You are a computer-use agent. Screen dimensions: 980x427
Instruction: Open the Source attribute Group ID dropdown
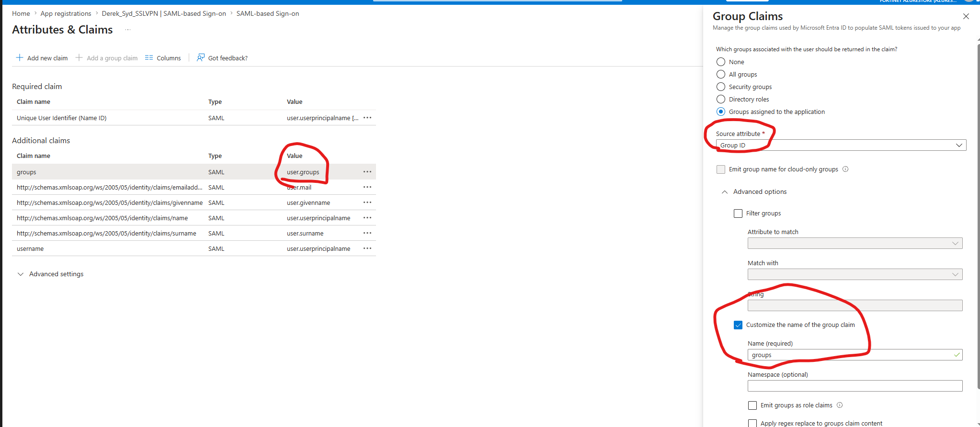tap(841, 145)
